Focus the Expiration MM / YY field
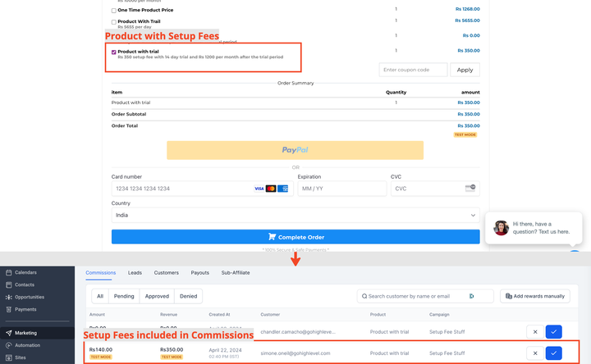The height and width of the screenshot is (364, 591). click(341, 189)
